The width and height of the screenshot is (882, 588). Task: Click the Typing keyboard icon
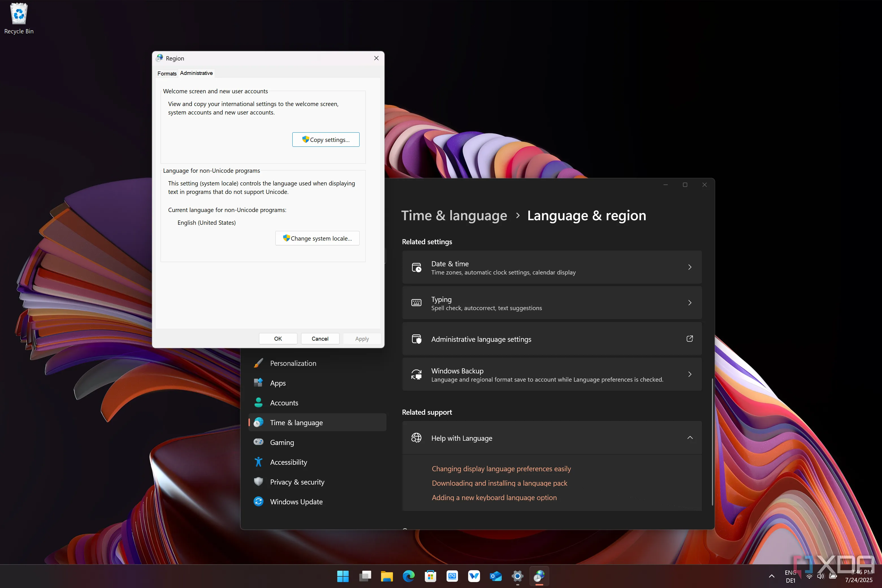tap(416, 303)
